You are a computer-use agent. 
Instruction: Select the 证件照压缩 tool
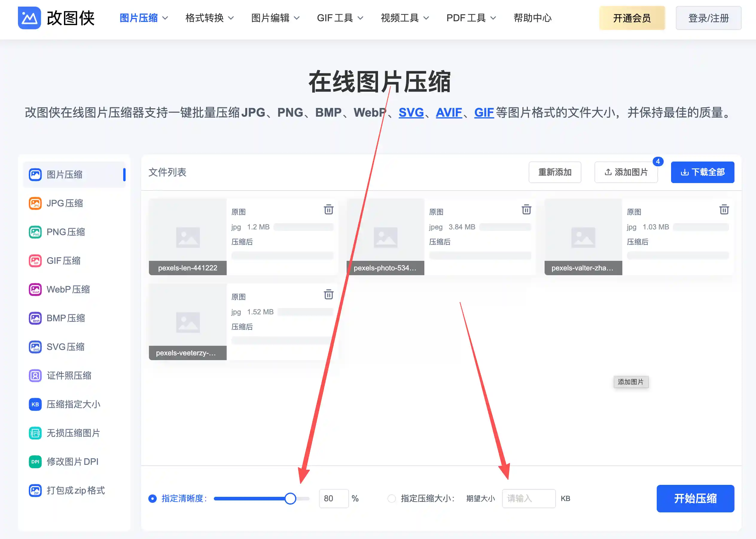[69, 375]
